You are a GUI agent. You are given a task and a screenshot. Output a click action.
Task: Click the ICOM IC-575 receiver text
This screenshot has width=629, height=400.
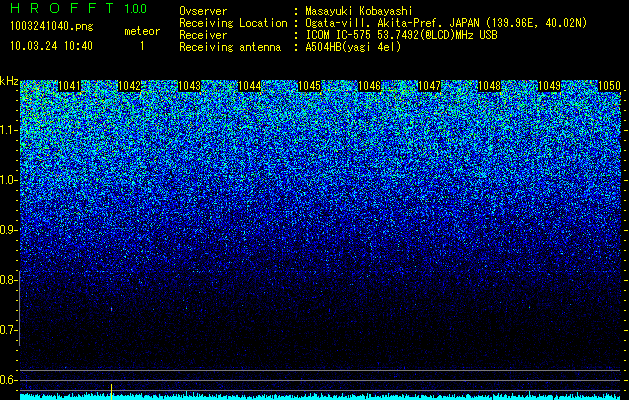pyautogui.click(x=401, y=35)
